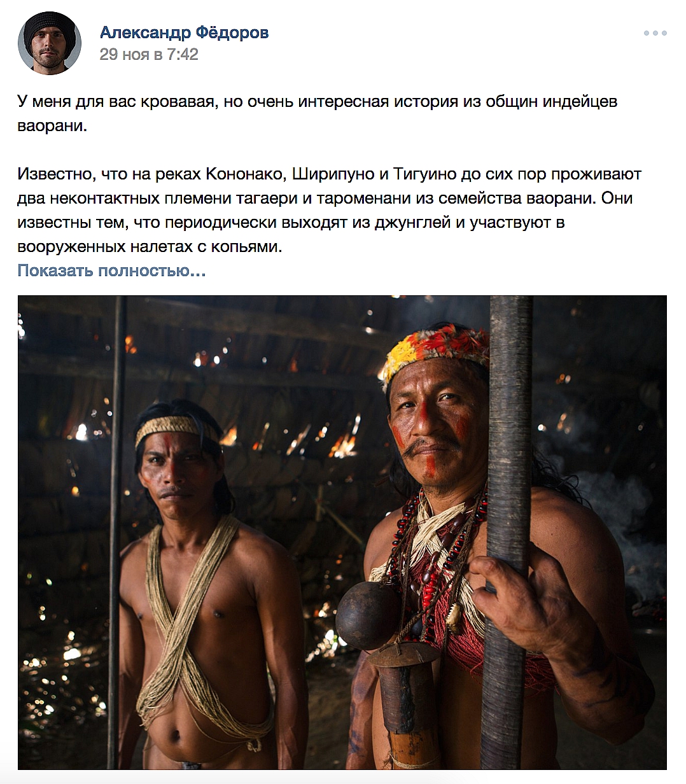
Task: Expand post via Показать полностью…
Action: tap(111, 270)
